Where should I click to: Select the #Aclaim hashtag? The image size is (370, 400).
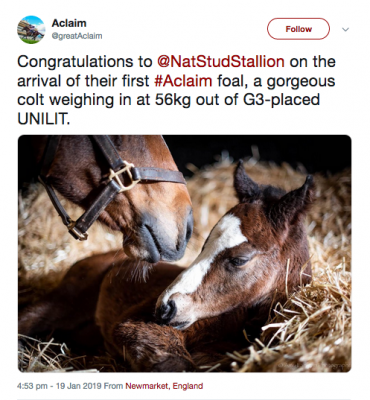tap(183, 81)
